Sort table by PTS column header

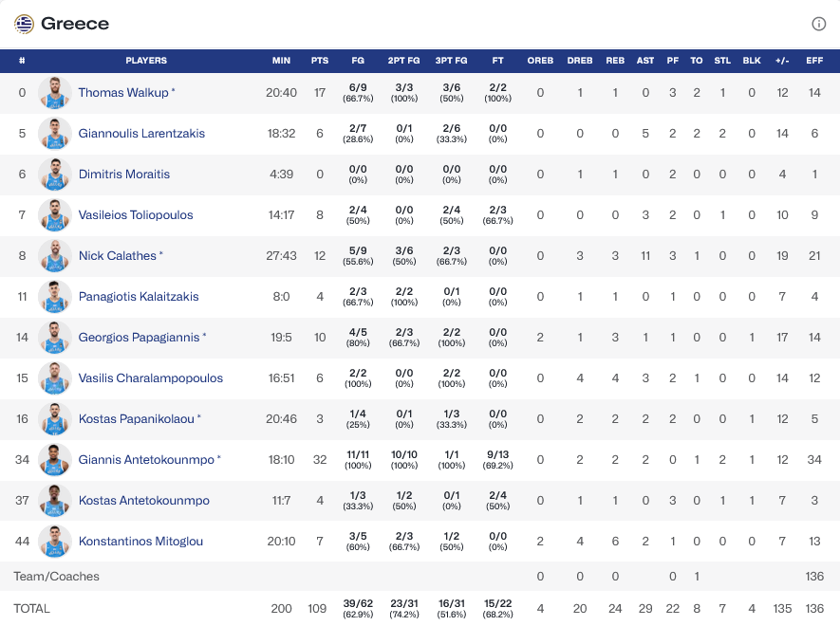click(320, 61)
